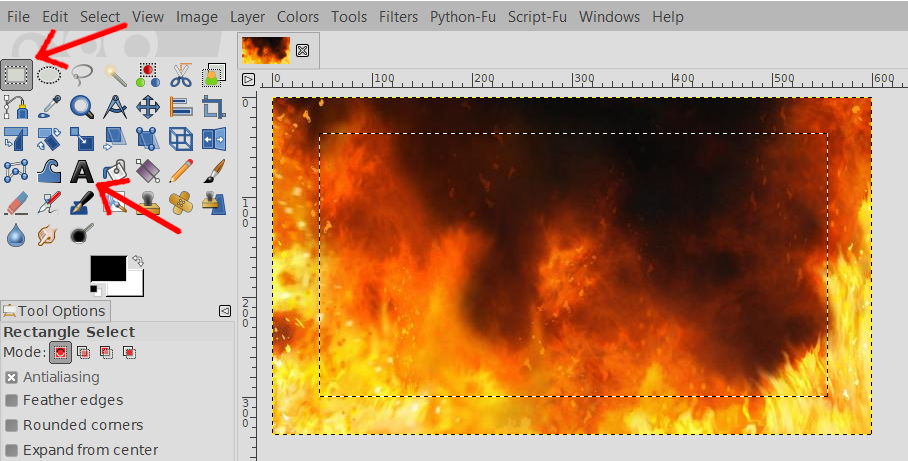Viewport: 908px width, 461px height.
Task: Select the Fuzzy Select magic wand
Action: [115, 75]
